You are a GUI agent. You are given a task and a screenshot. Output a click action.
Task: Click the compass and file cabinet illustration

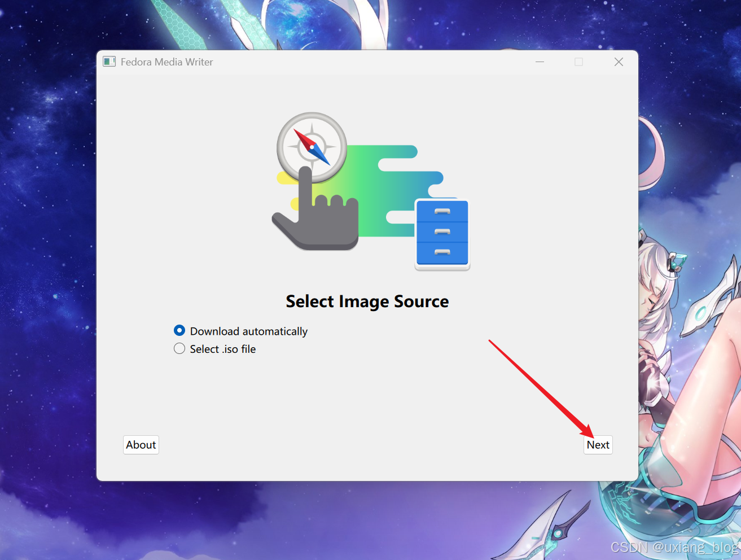pos(371,191)
